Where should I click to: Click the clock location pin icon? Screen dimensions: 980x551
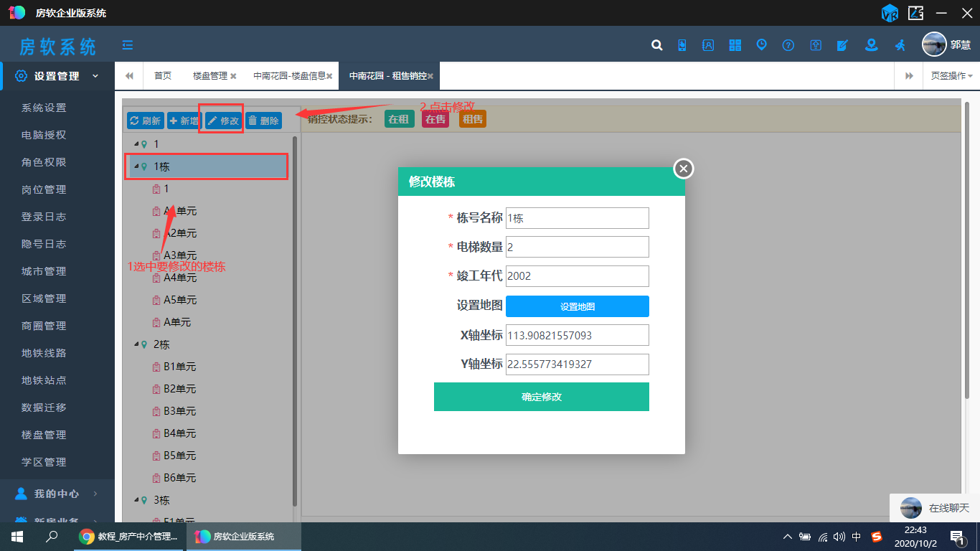(x=761, y=44)
